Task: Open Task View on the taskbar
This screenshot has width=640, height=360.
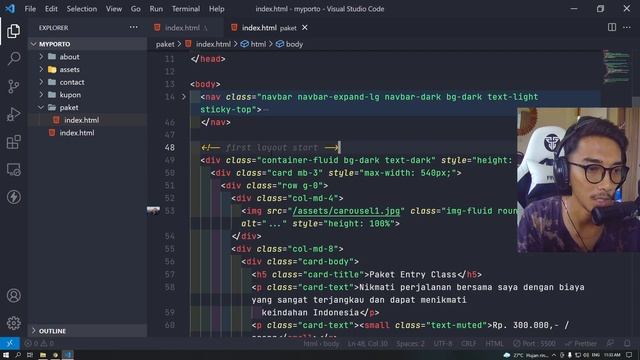Action: [30, 355]
